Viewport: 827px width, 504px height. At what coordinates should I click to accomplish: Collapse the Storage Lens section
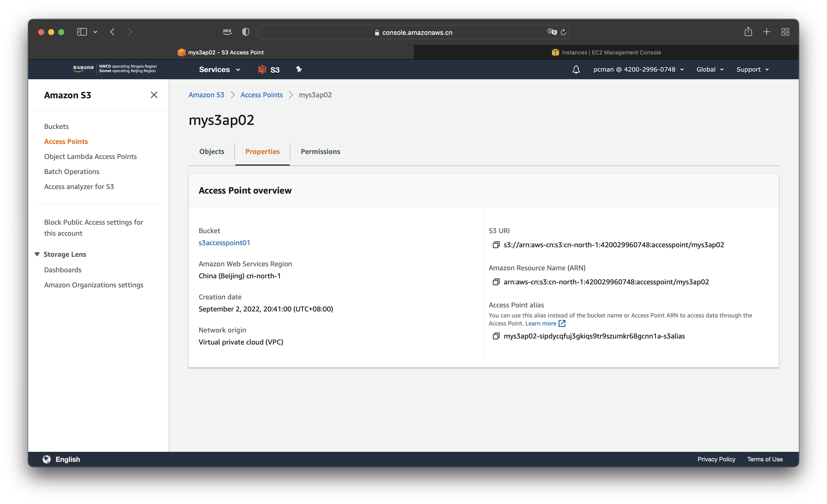tap(37, 254)
